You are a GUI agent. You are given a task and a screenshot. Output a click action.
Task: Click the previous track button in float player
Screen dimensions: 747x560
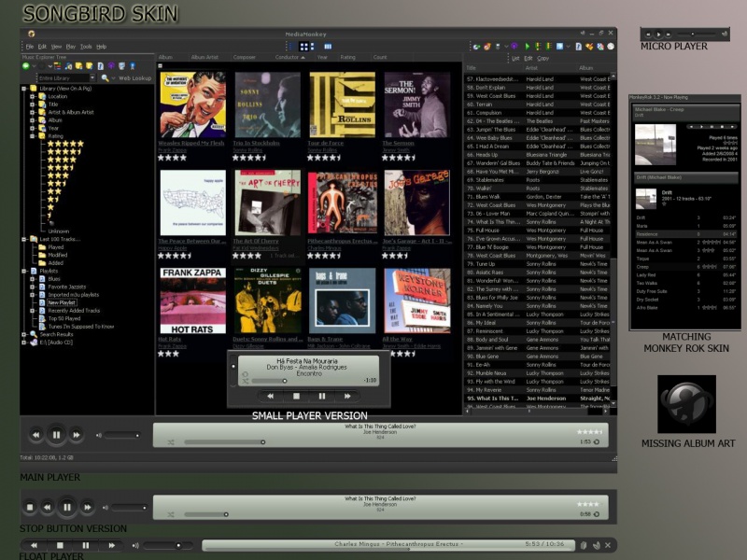coord(35,545)
